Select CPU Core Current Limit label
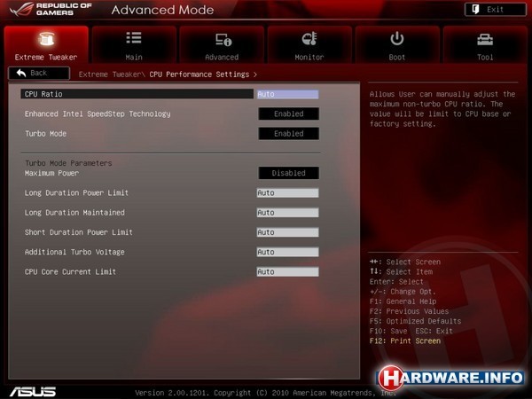 tap(70, 272)
